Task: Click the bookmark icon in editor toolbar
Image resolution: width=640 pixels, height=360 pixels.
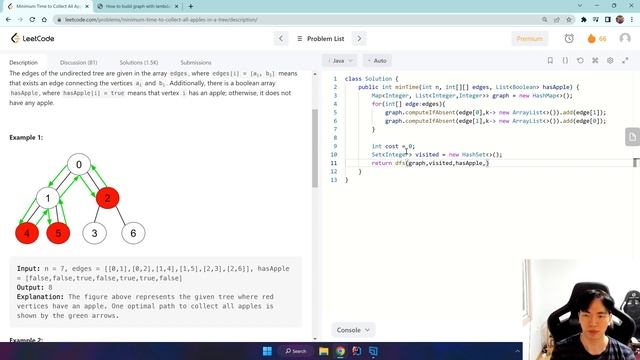Action: 550,60
